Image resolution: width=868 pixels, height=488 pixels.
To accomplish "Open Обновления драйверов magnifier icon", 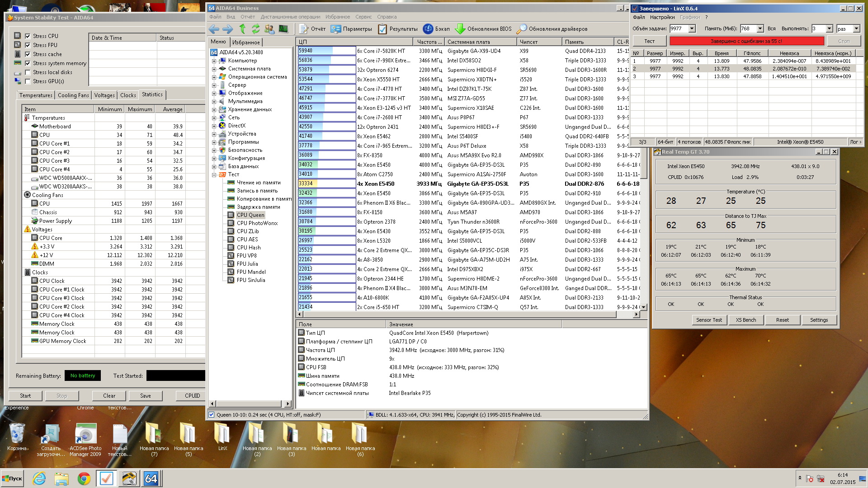I will [522, 29].
